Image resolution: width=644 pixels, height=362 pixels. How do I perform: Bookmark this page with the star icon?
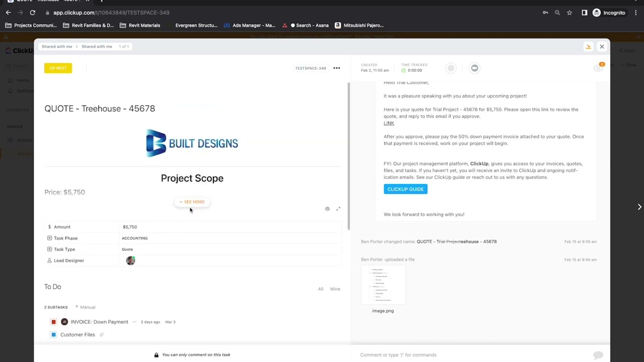coord(570,13)
